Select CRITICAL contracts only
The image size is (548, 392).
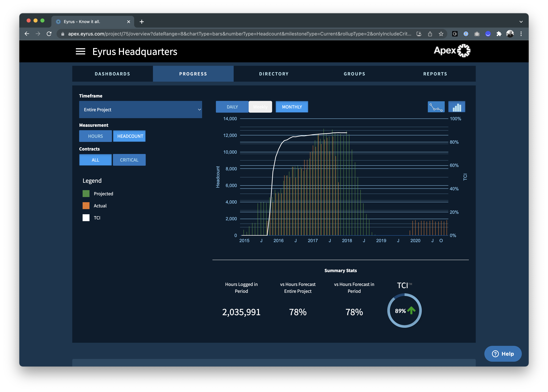click(129, 160)
